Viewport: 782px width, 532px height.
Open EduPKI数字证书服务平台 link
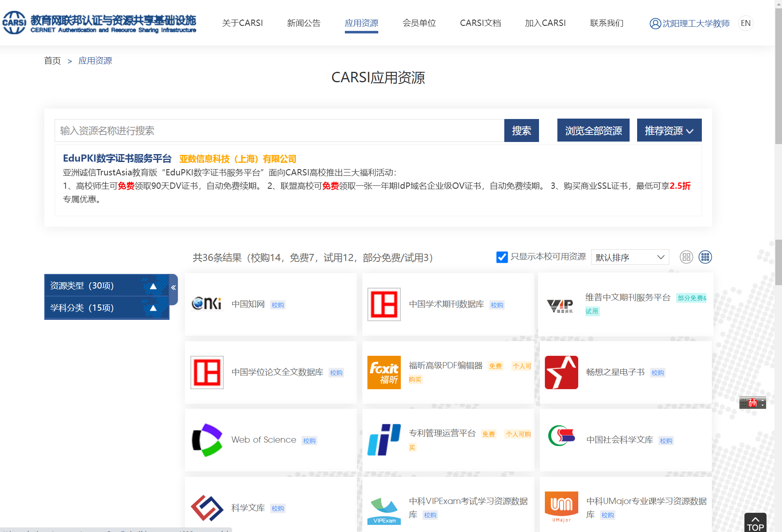tap(117, 159)
